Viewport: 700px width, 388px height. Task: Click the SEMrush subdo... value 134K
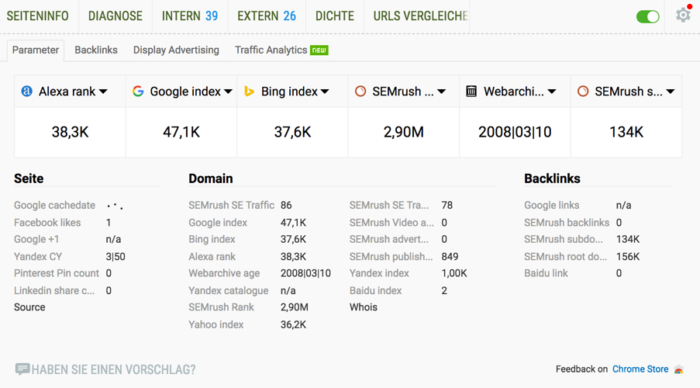[628, 239]
